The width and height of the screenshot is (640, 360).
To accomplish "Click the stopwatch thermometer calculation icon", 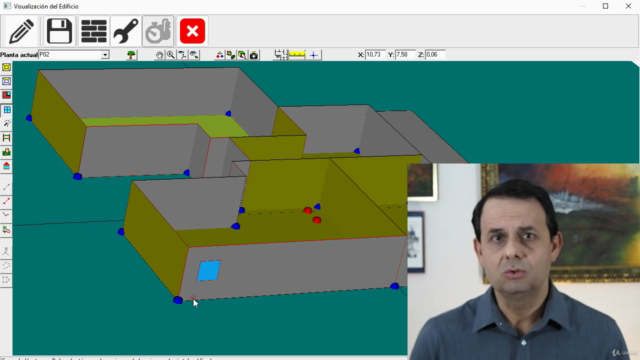I will pyautogui.click(x=158, y=31).
